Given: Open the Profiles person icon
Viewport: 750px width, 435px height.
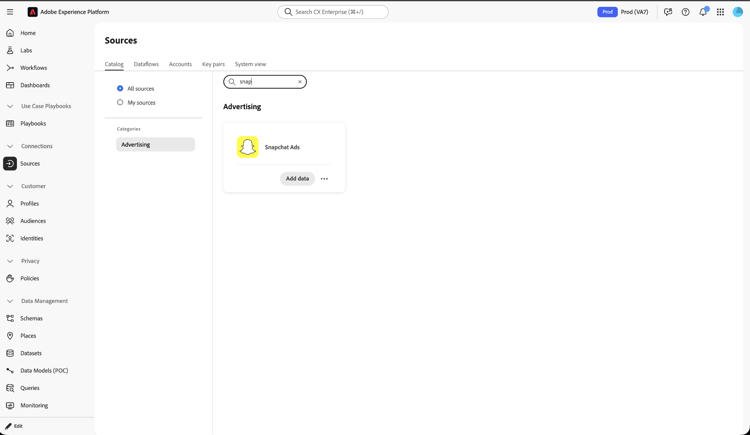Looking at the screenshot, I should (10, 203).
